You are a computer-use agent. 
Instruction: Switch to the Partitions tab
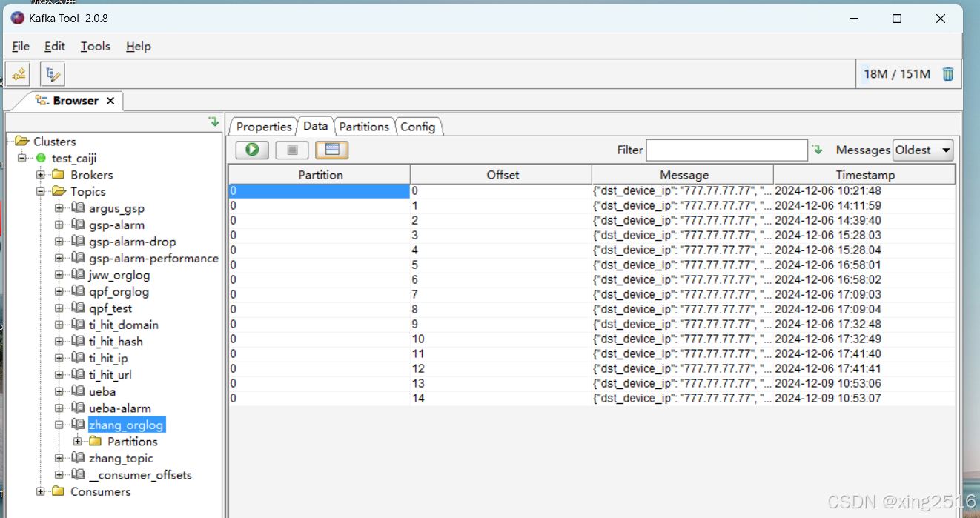coord(364,127)
